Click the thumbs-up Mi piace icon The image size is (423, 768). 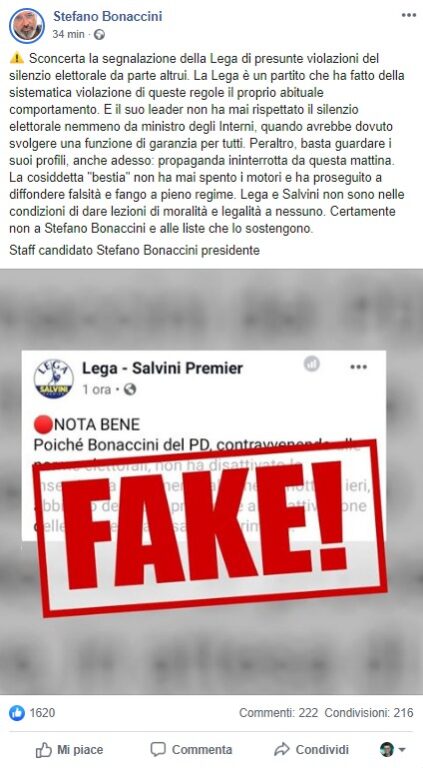pos(44,749)
